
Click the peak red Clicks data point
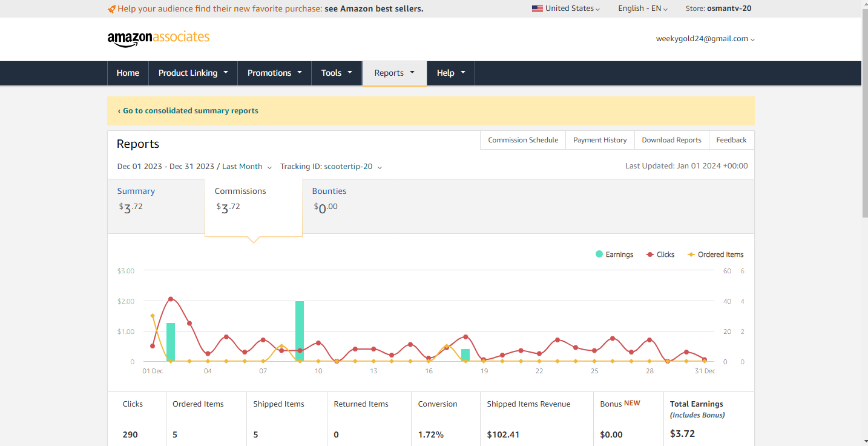(171, 299)
